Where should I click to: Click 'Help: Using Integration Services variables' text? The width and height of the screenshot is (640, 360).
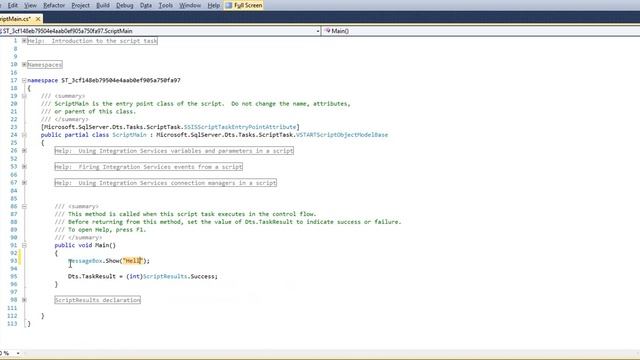click(x=174, y=151)
